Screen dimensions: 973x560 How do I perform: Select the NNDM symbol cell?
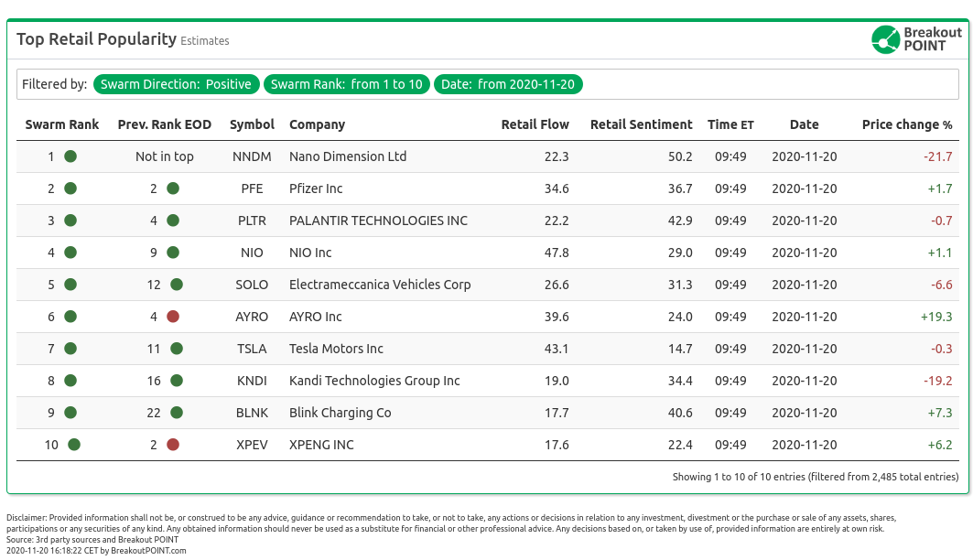pos(252,156)
